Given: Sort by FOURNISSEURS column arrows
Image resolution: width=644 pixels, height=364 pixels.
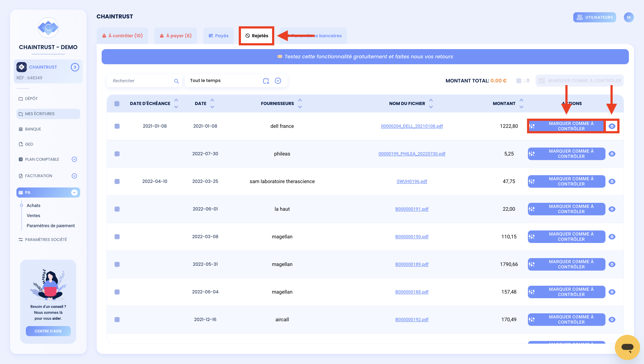Looking at the screenshot, I should point(300,103).
